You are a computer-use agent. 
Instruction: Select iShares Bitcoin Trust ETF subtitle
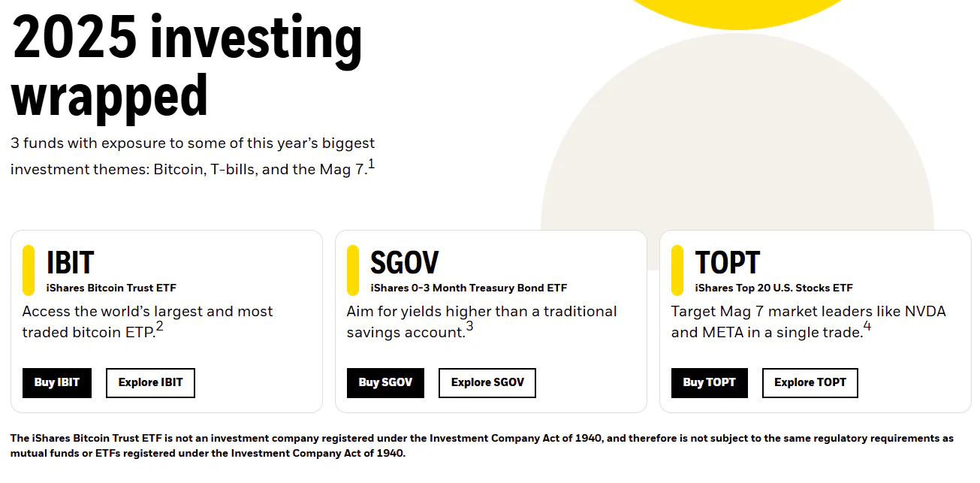[x=111, y=288]
